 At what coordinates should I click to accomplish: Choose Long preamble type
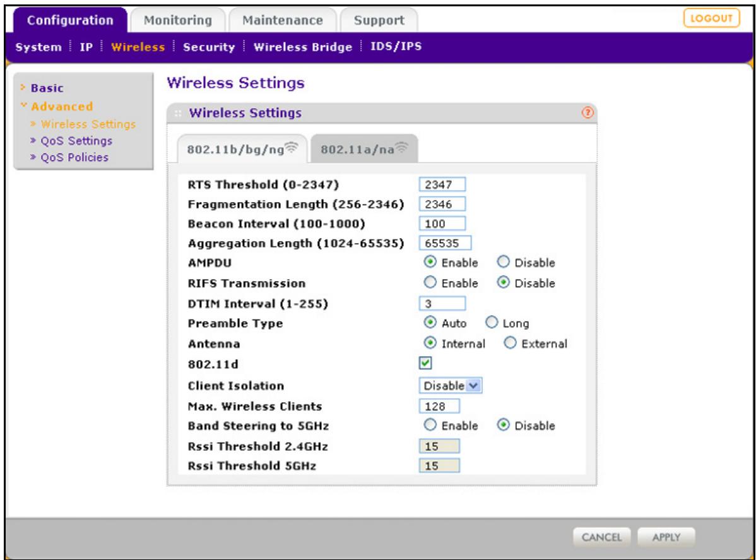[492, 322]
